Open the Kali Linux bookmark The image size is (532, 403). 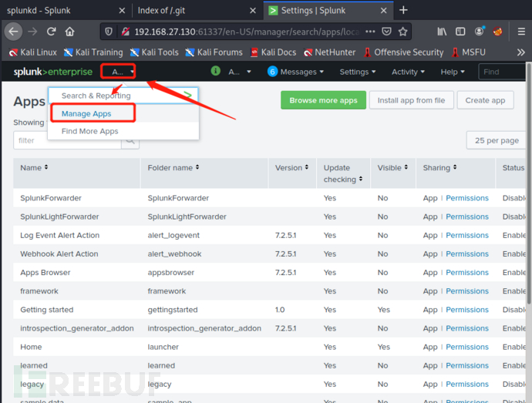point(33,52)
